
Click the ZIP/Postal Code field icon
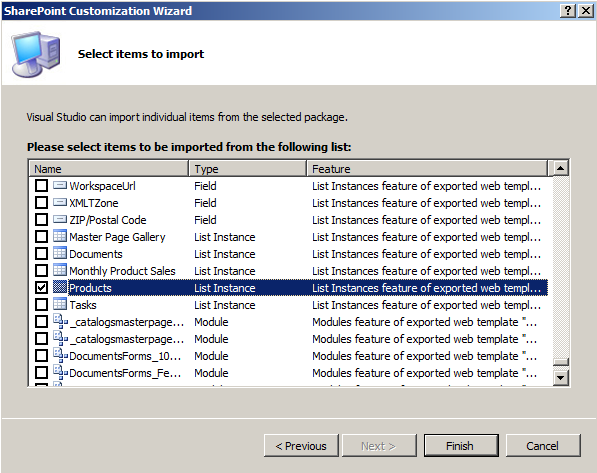60,219
